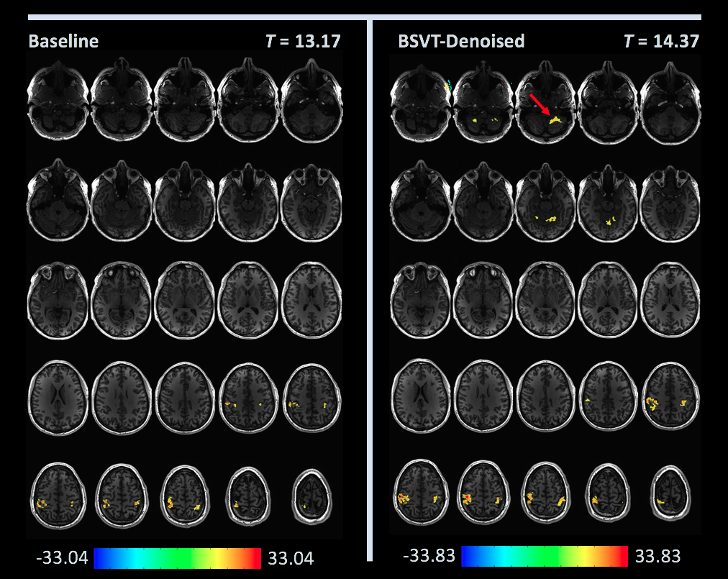The height and width of the screenshot is (579, 728).
Task: Click the red arrow in BSVT-Denoised panel
Action: [539, 103]
